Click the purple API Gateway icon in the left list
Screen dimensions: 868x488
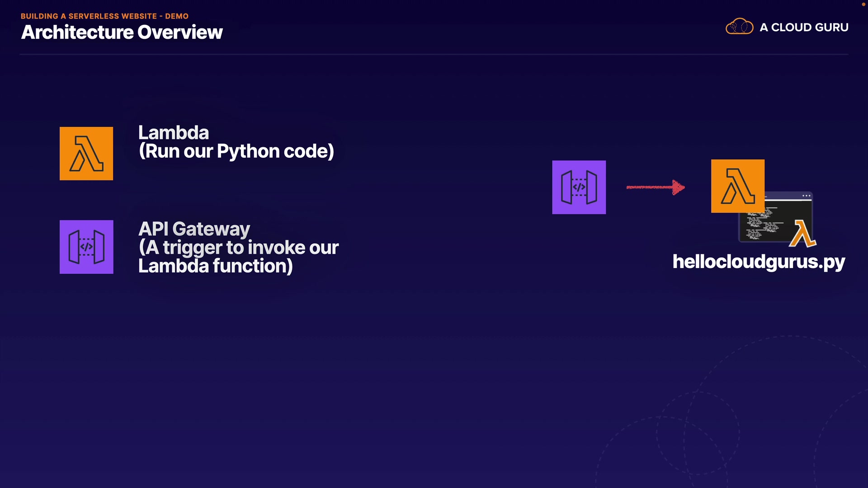point(86,247)
